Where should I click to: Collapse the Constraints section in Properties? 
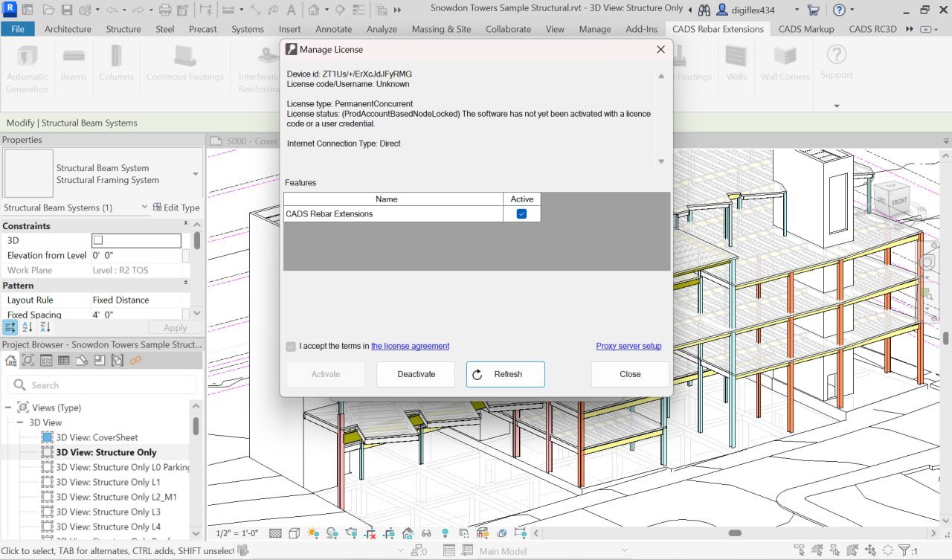(186, 225)
